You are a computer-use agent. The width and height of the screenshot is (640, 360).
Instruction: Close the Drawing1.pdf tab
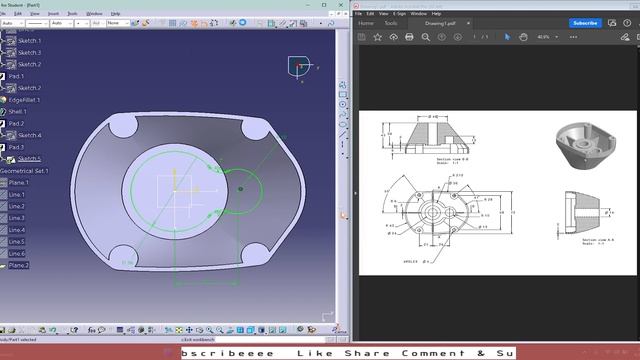468,23
